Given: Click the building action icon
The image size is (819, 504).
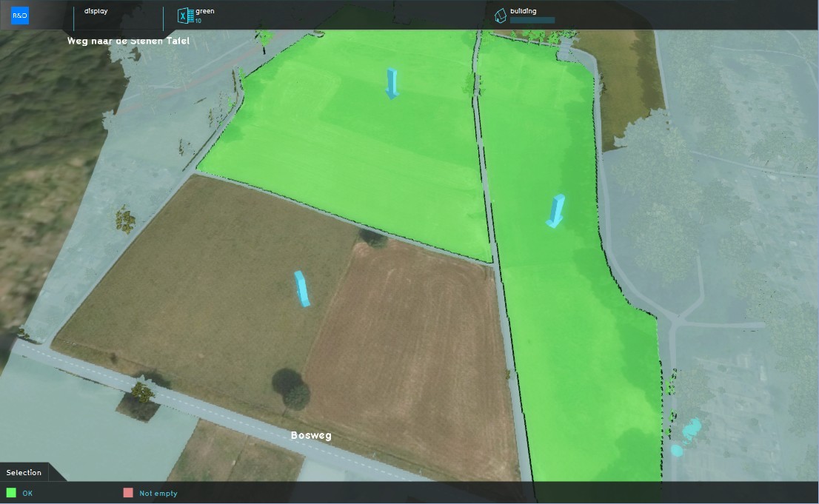Looking at the screenshot, I should tap(501, 16).
